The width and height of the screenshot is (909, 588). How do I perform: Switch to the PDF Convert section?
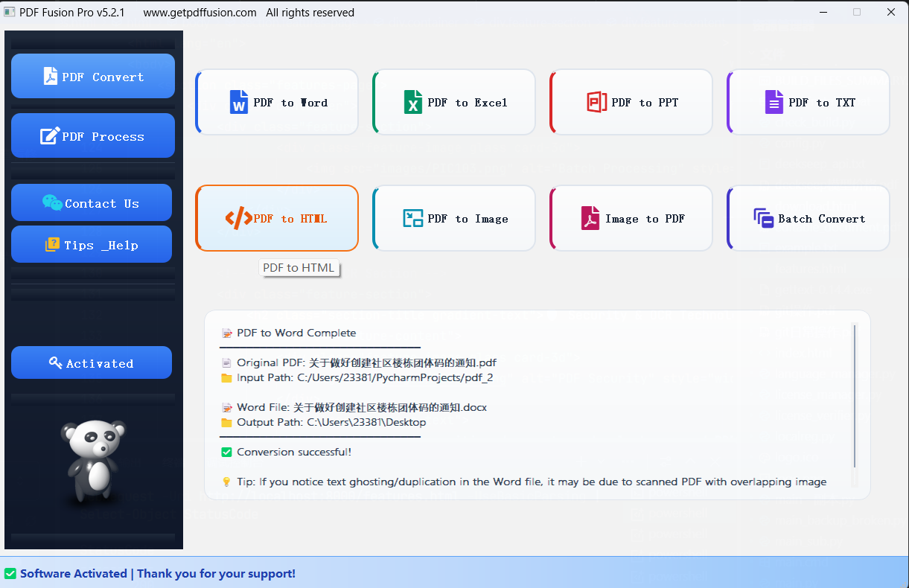(x=92, y=75)
